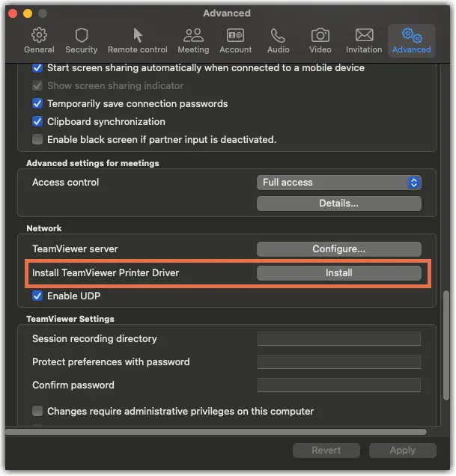
Task: Click the Apply button
Action: tap(403, 451)
